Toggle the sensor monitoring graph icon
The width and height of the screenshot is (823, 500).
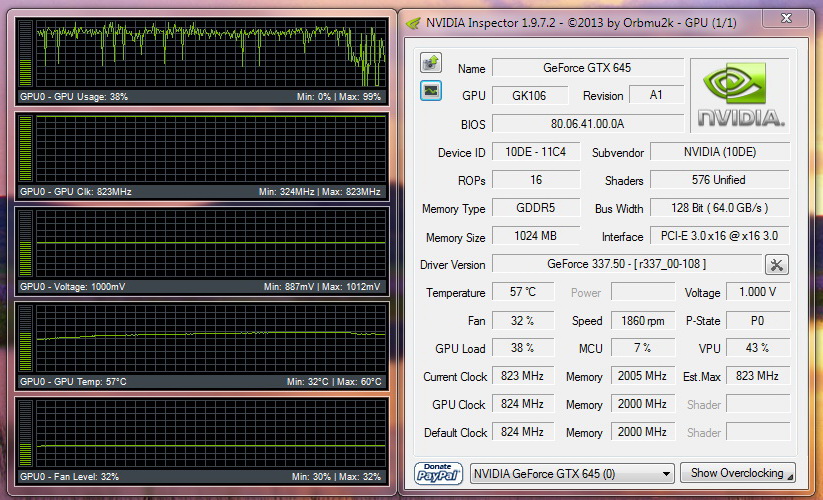point(431,91)
